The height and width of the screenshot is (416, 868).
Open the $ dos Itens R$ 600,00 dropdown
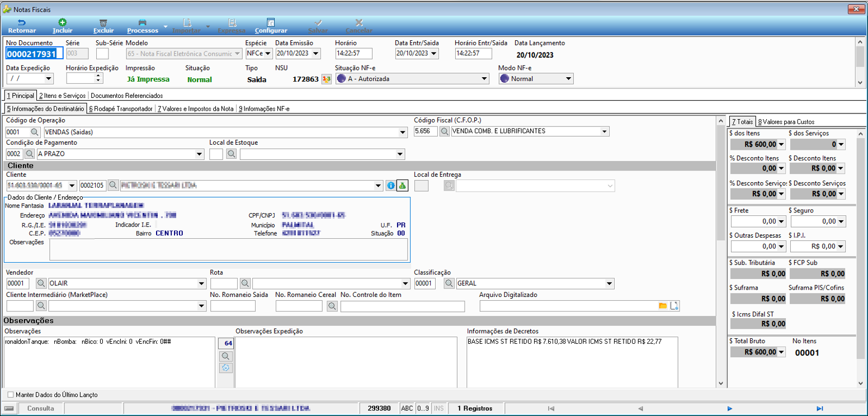click(x=782, y=144)
